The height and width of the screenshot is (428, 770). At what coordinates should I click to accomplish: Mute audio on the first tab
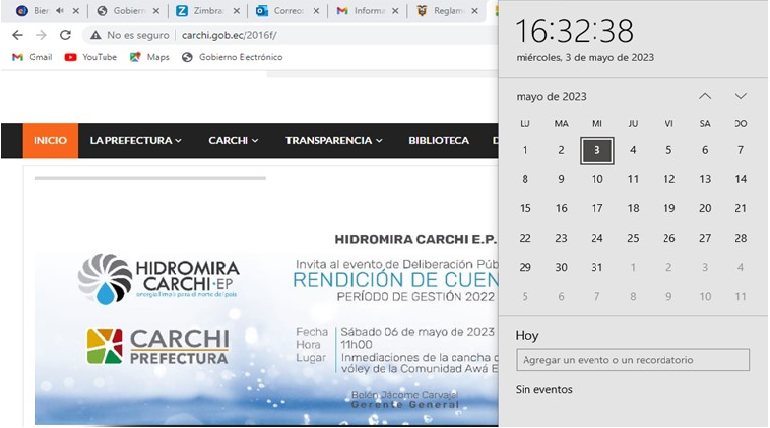[x=58, y=11]
